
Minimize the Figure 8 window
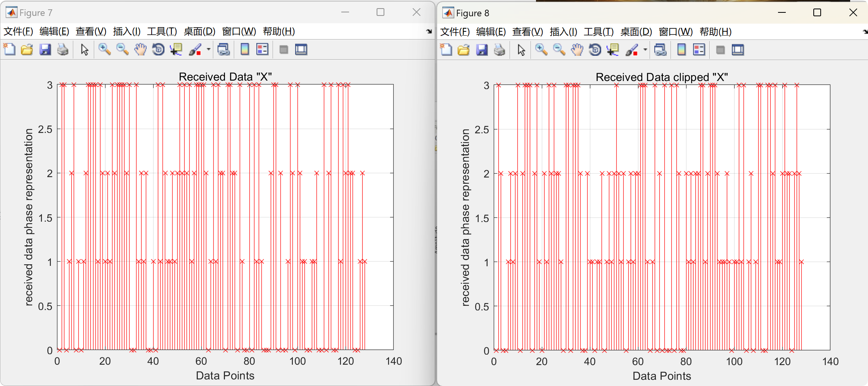pos(782,12)
